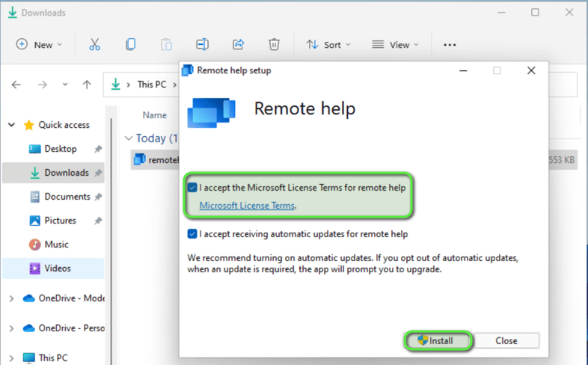The width and height of the screenshot is (588, 365).
Task: Go up one folder level arrow
Action: pyautogui.click(x=87, y=85)
